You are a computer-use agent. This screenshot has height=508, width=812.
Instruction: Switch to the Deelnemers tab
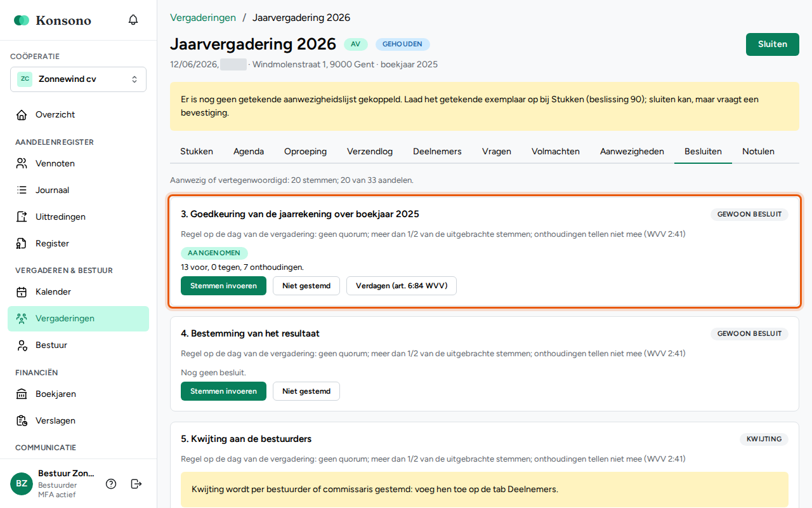437,152
